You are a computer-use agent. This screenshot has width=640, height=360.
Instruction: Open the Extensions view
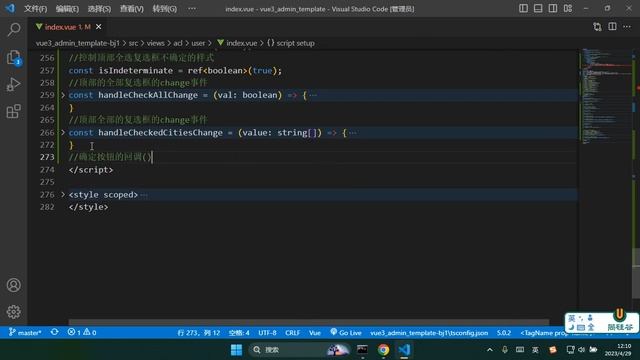click(x=13, y=111)
